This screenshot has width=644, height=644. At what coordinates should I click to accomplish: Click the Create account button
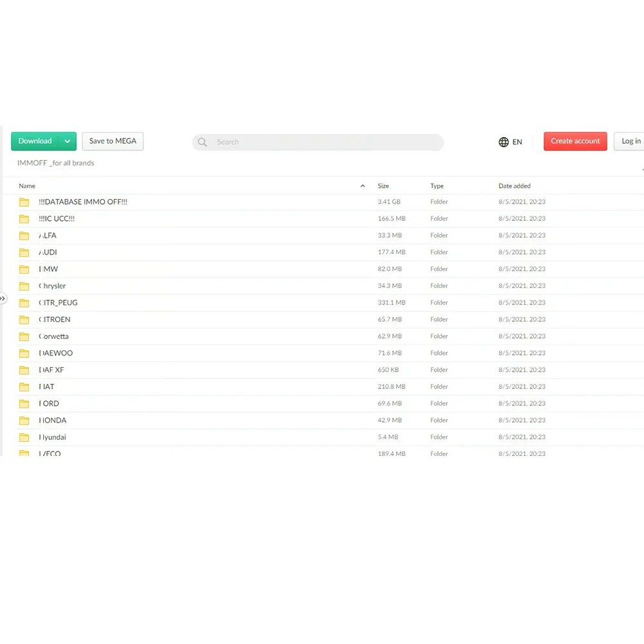click(575, 141)
